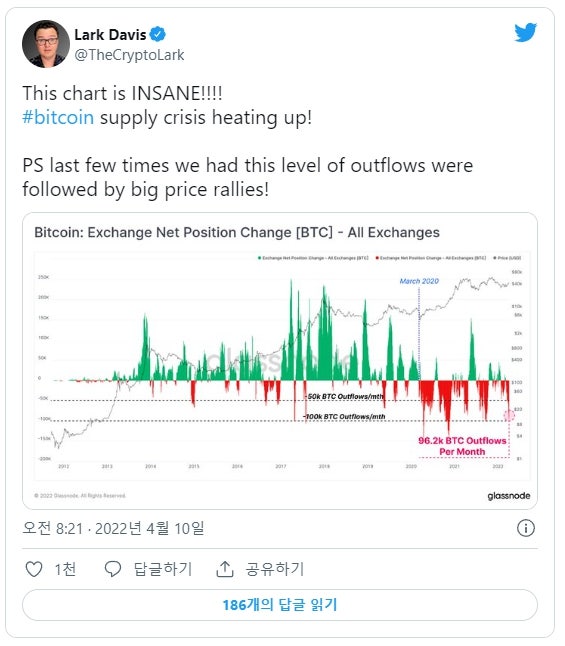Click the 공유하기 share label

(275, 569)
